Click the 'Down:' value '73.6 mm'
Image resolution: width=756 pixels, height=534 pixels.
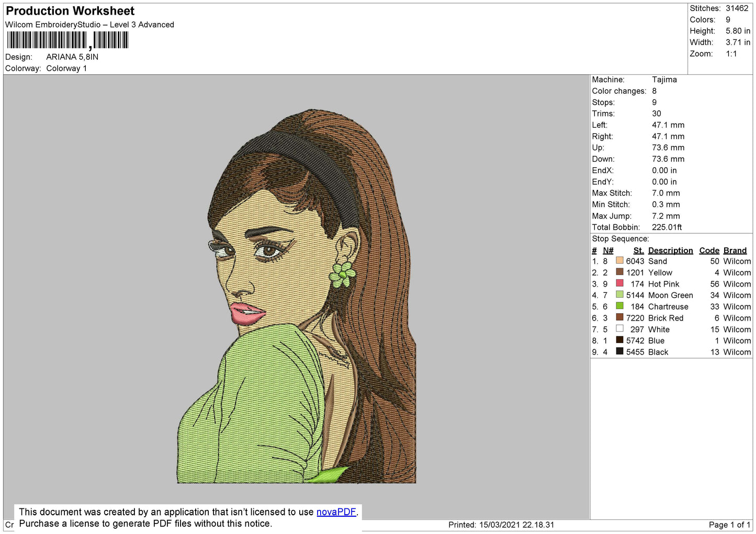point(668,159)
